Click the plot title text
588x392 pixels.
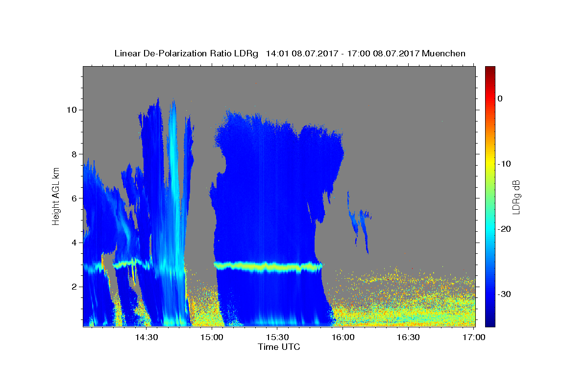[x=290, y=53]
